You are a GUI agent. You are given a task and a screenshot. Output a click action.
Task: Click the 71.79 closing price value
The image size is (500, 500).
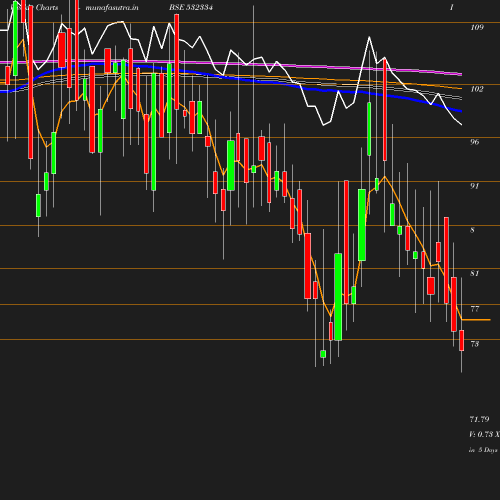click(x=479, y=419)
